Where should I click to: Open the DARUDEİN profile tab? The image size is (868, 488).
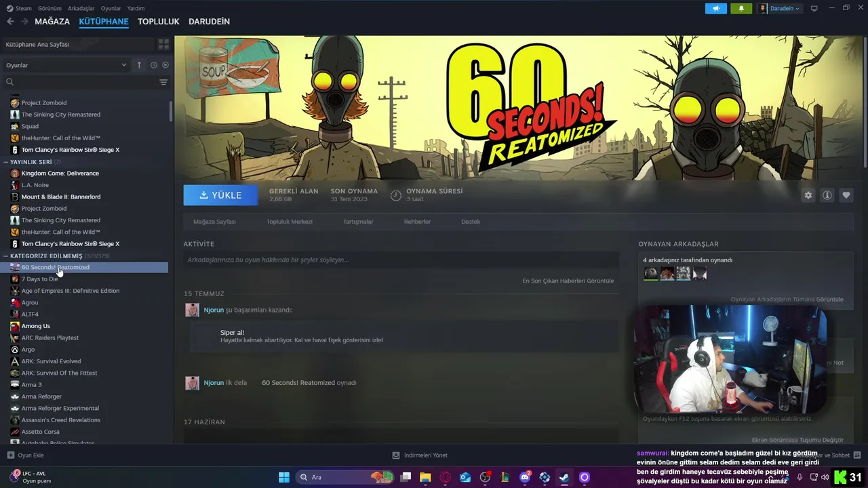click(209, 21)
